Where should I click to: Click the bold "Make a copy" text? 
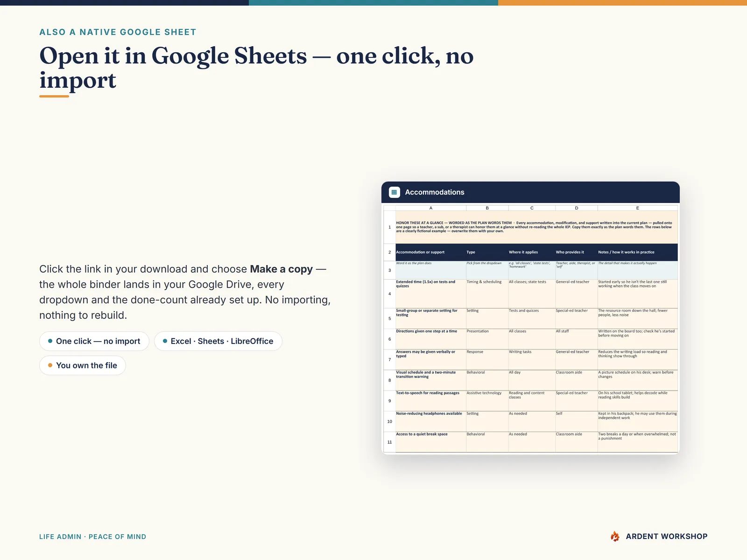pos(281,269)
